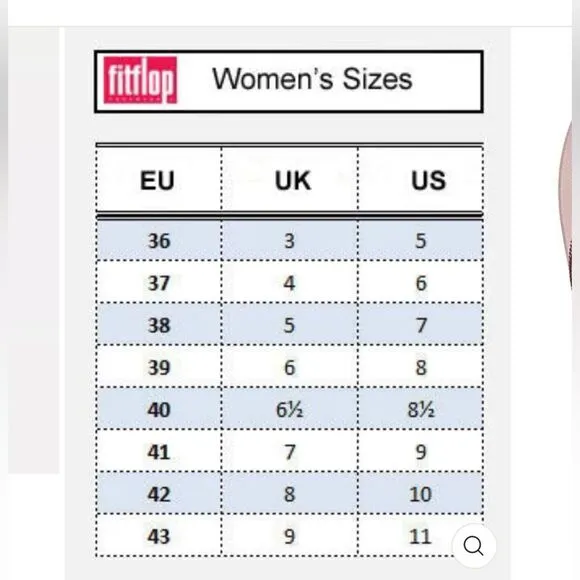
Task: Select EU size 36 cell
Action: click(x=159, y=241)
